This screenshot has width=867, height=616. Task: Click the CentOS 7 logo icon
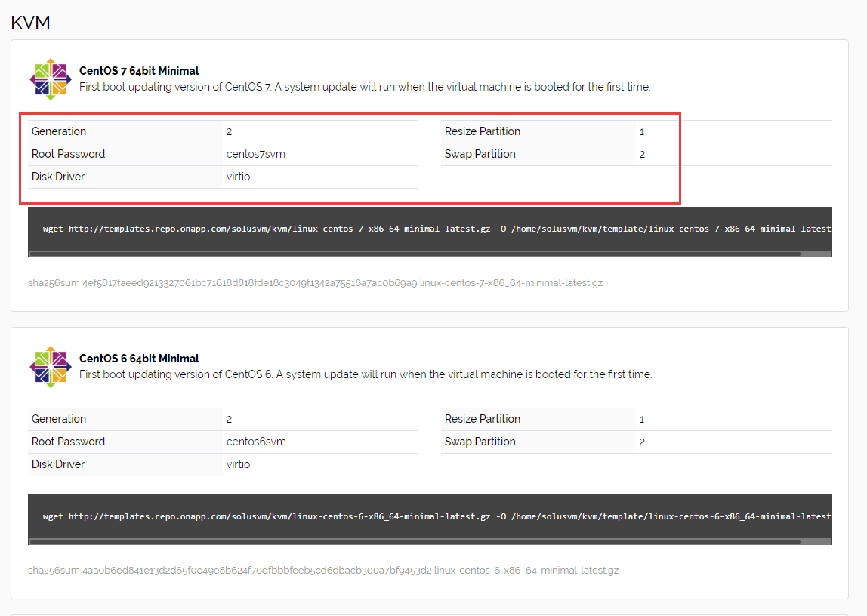(x=50, y=79)
